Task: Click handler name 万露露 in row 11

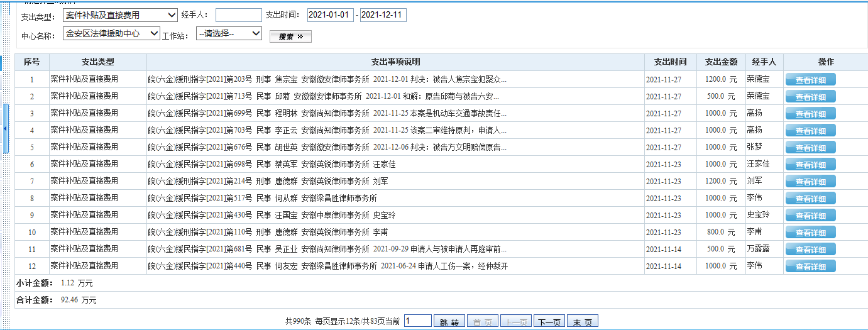Action: click(x=758, y=249)
